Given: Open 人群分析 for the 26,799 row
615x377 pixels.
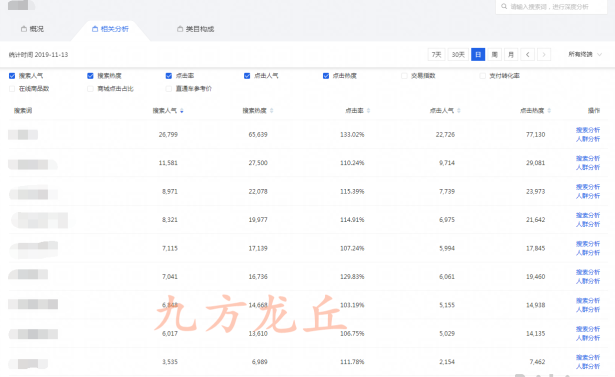Looking at the screenshot, I should [x=588, y=139].
